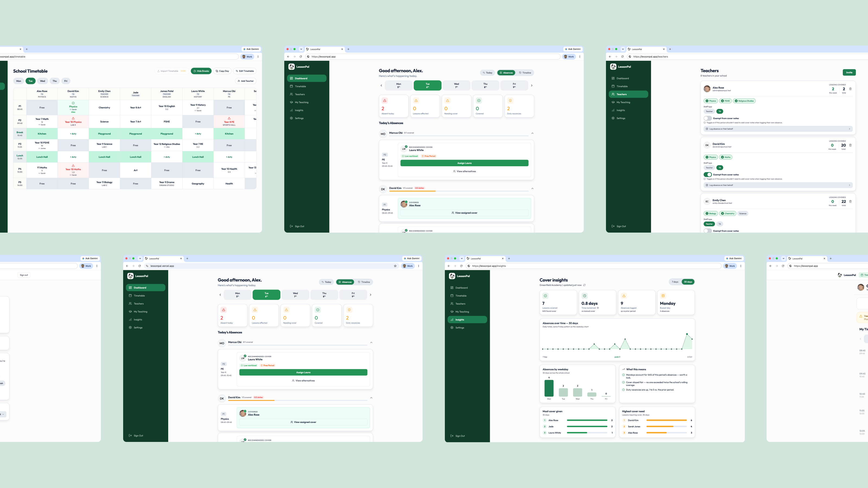The image size is (868, 488).
Task: Open browser three-dot menu in Insights window
Action: [x=741, y=266]
